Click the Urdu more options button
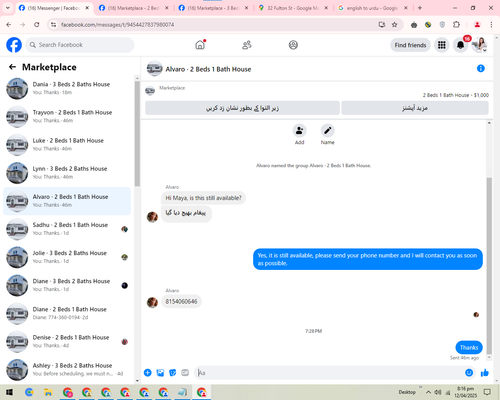The width and height of the screenshot is (500, 400). tap(415, 108)
